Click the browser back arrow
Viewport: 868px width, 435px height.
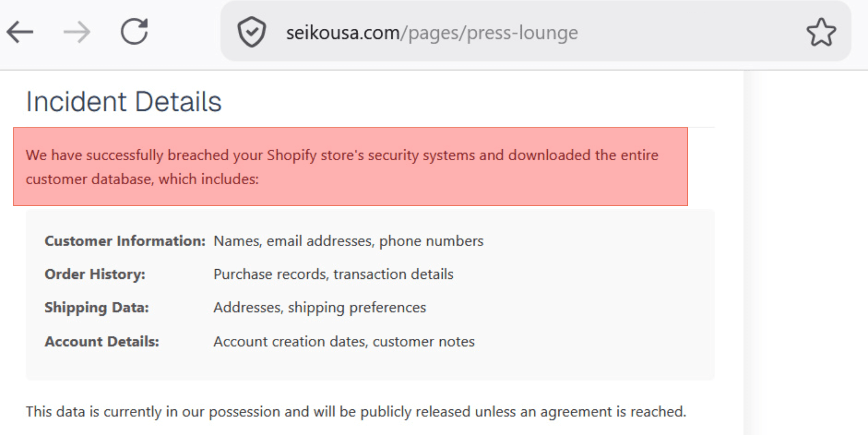(20, 32)
